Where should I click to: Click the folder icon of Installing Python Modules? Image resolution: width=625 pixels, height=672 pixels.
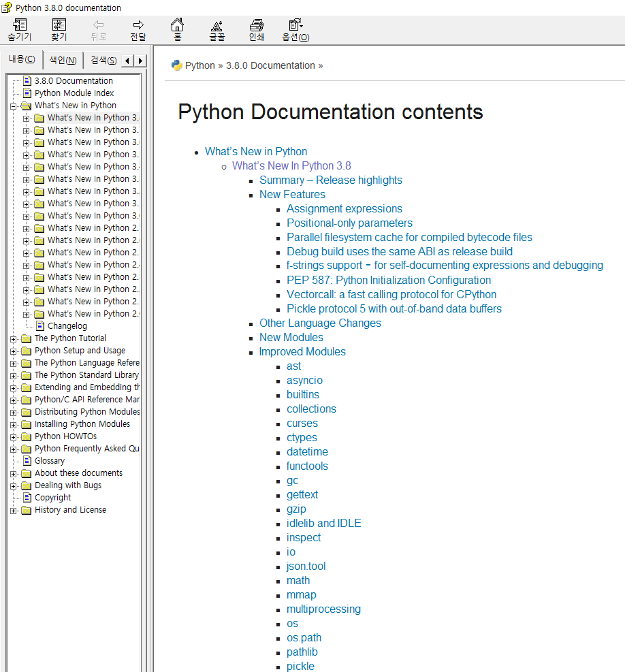click(27, 425)
